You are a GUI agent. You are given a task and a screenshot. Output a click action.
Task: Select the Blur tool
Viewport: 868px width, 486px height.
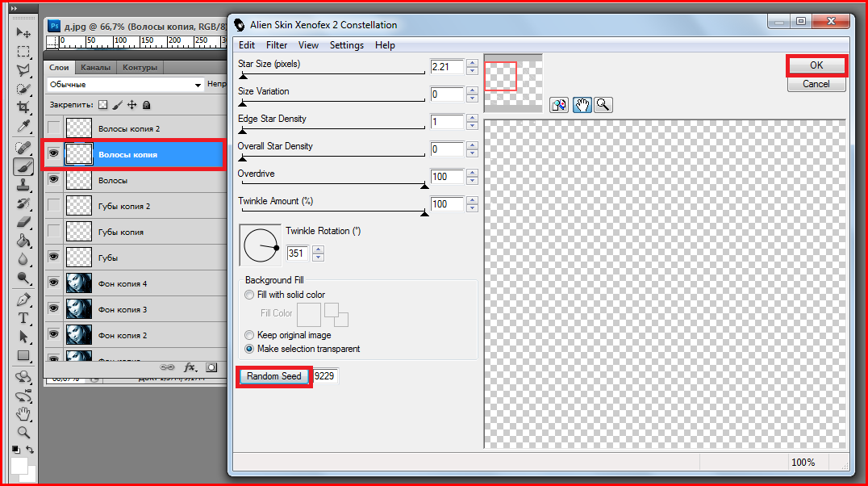pos(23,259)
